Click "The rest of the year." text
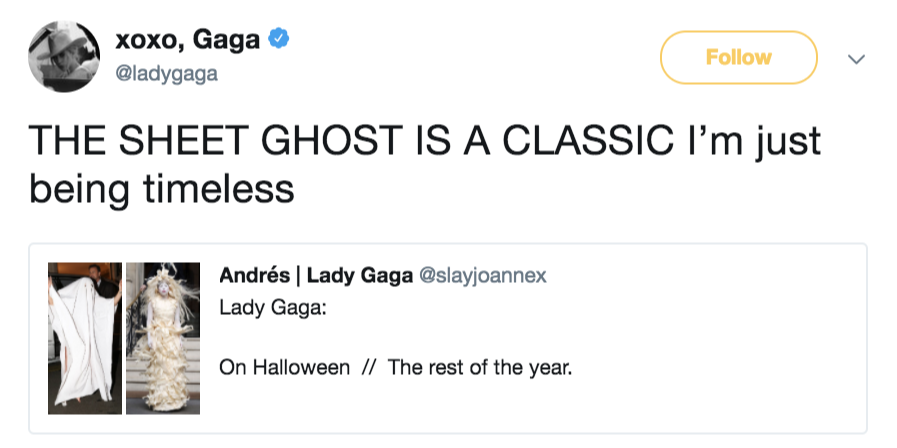 (480, 367)
